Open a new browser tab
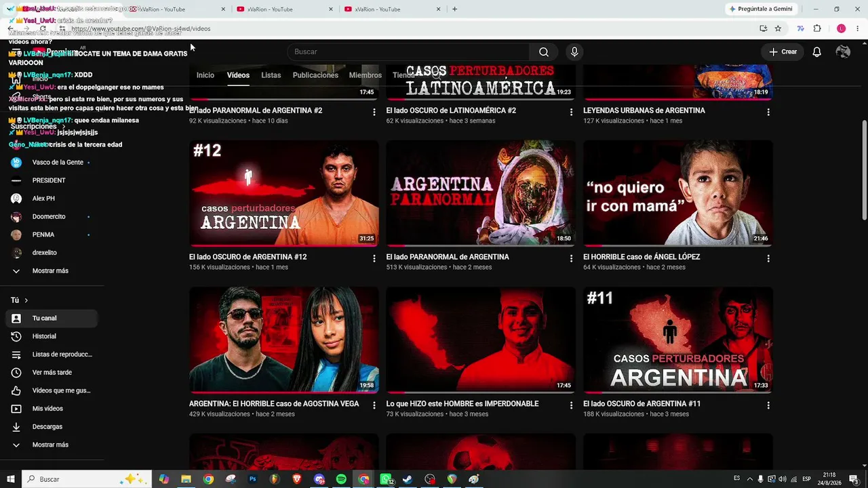Image resolution: width=868 pixels, height=488 pixels. click(x=454, y=9)
